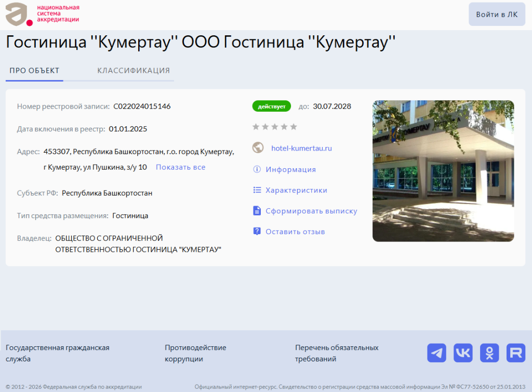
Task: Open the VK social link icon
Action: [463, 353]
